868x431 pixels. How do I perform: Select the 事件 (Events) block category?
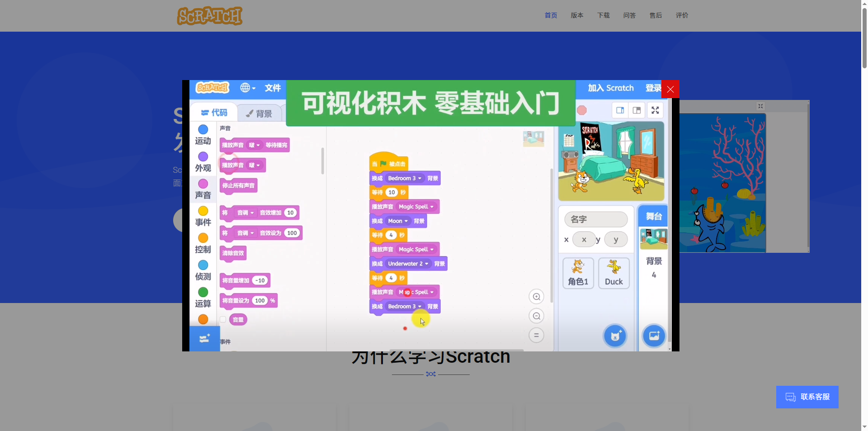pos(203,214)
